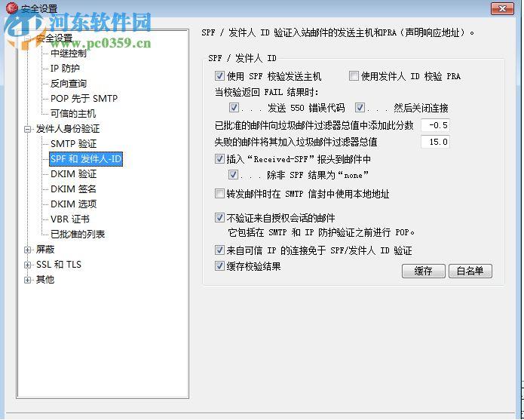
Task: Collapse the 发件人身份验证 tree node
Action: [27, 129]
